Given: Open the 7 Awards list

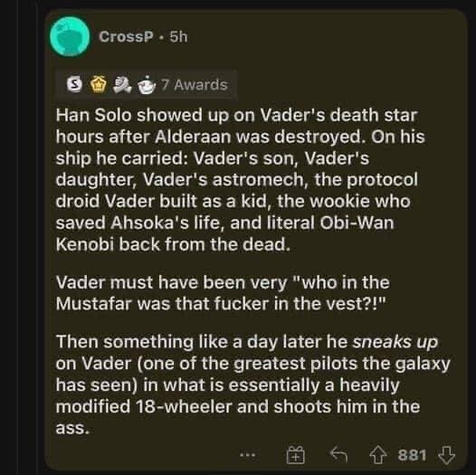Looking at the screenshot, I should [195, 85].
